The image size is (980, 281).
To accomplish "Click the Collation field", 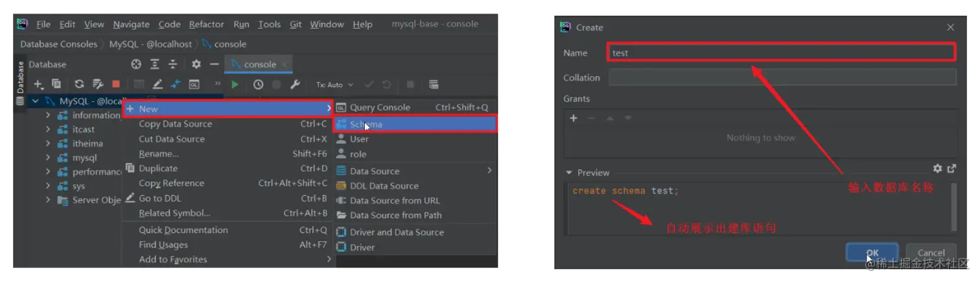I will 782,77.
